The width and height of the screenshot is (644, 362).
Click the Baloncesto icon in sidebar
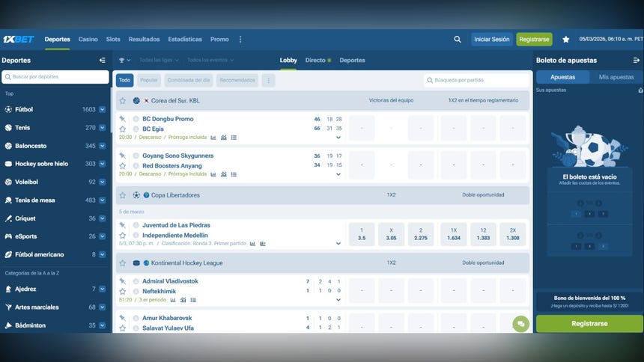click(8, 146)
